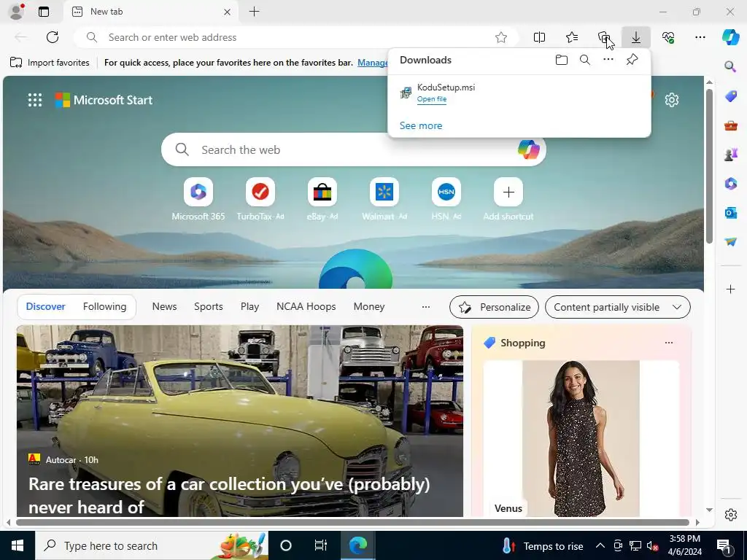The width and height of the screenshot is (747, 560).
Task: Open more options in Downloads panel
Action: [x=608, y=60]
